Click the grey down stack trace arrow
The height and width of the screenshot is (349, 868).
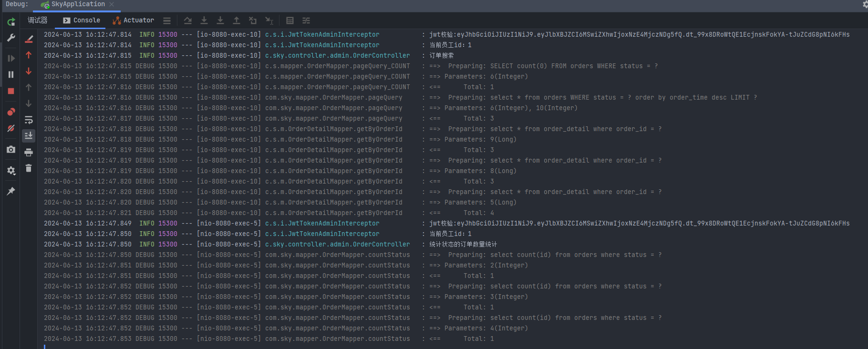(x=29, y=103)
